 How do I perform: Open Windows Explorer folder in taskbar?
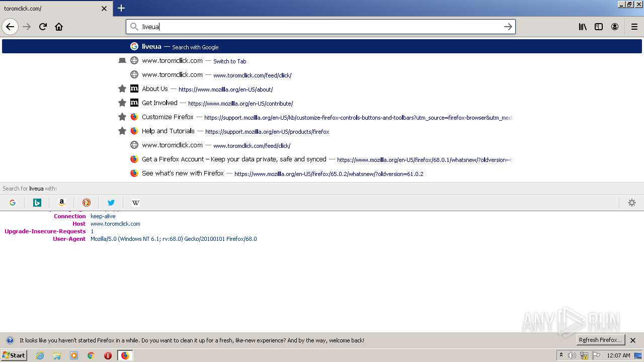(x=57, y=355)
